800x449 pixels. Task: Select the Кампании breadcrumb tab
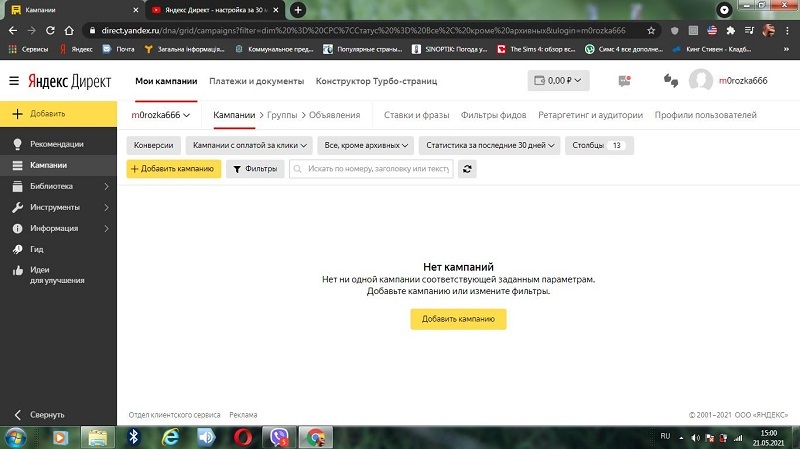click(x=234, y=115)
